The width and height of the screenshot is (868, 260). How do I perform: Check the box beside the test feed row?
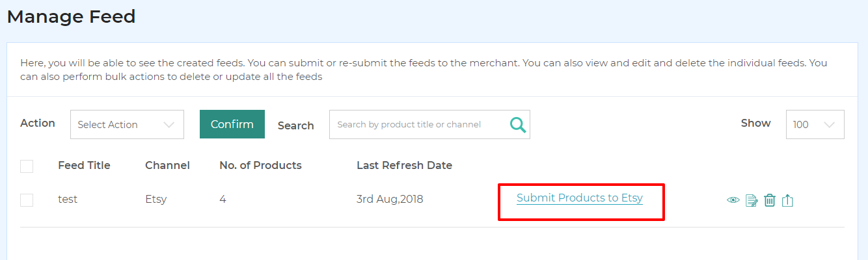27,200
